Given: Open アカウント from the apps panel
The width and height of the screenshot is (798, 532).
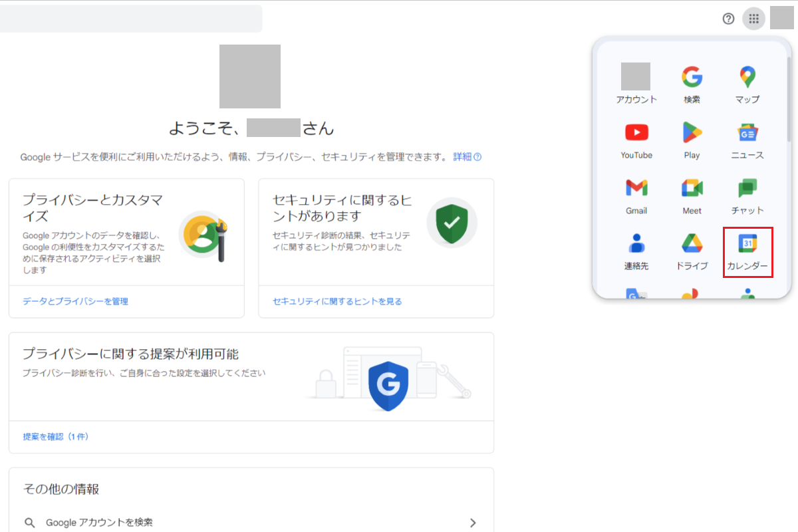Looking at the screenshot, I should click(x=636, y=83).
